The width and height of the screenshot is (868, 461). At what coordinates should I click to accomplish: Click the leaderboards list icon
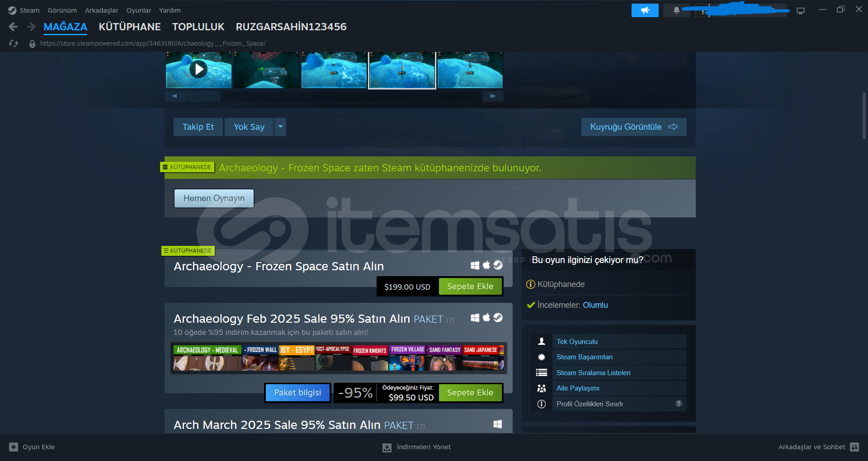coord(542,373)
